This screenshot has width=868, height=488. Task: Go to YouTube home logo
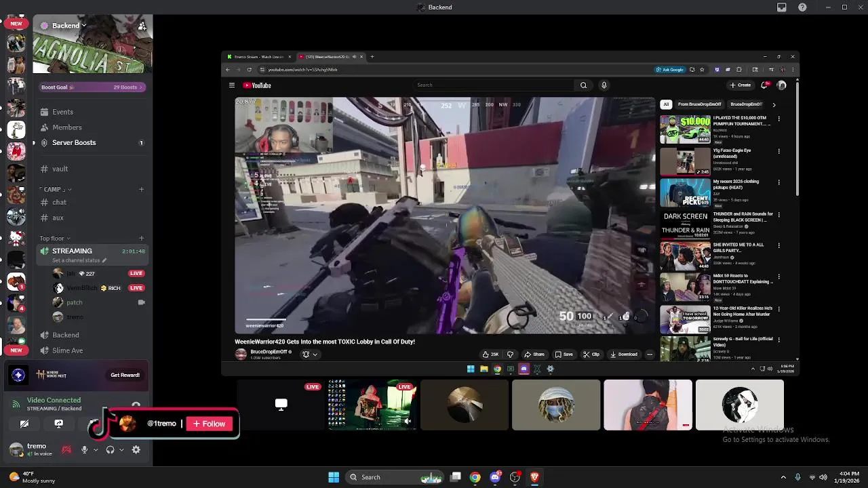tap(257, 85)
